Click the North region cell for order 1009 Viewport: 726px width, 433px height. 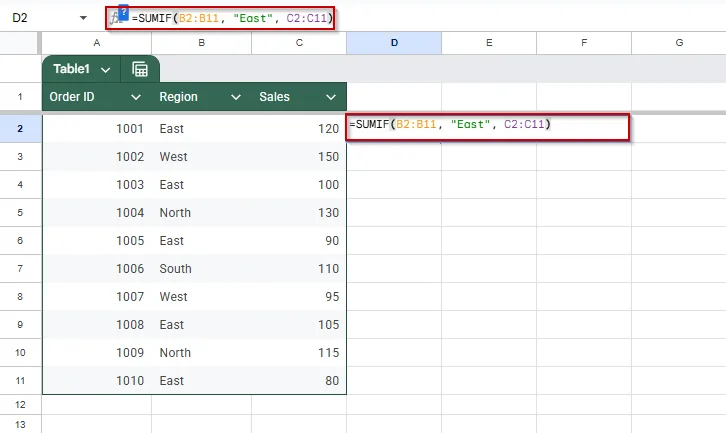[x=201, y=352]
